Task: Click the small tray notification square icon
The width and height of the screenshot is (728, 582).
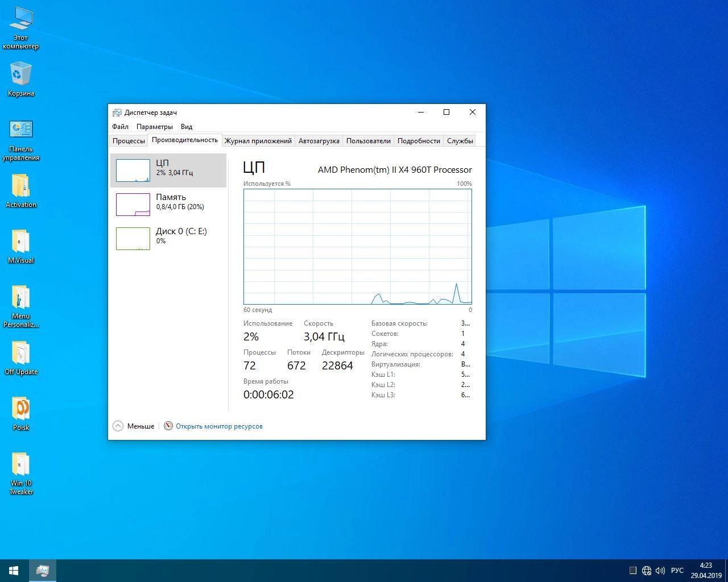Action: point(633,571)
